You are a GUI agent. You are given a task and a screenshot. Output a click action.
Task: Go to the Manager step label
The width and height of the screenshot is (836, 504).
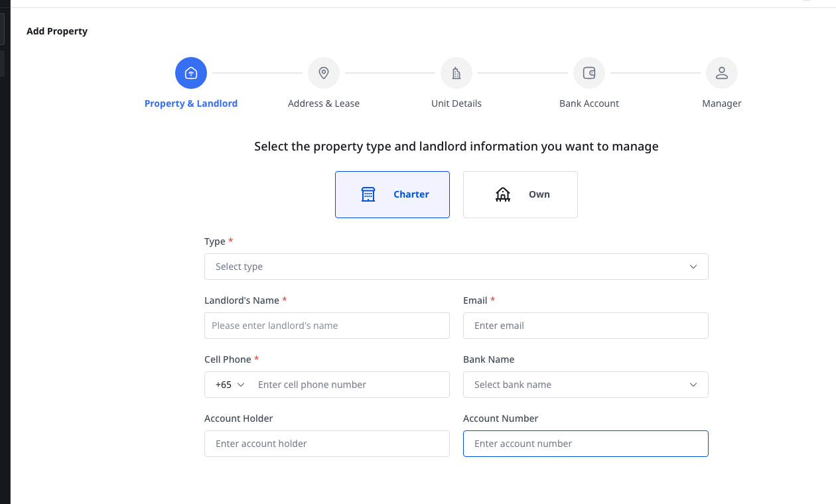coord(722,103)
